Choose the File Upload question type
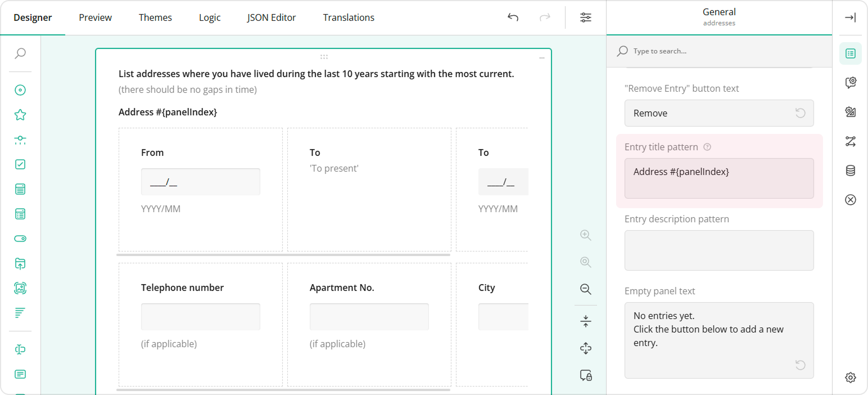This screenshot has width=868, height=395. [x=20, y=263]
